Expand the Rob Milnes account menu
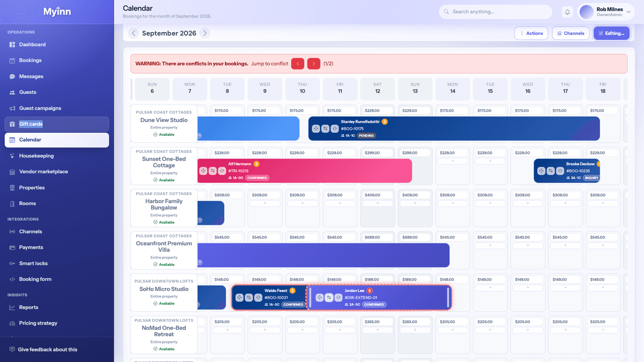 [x=606, y=12]
